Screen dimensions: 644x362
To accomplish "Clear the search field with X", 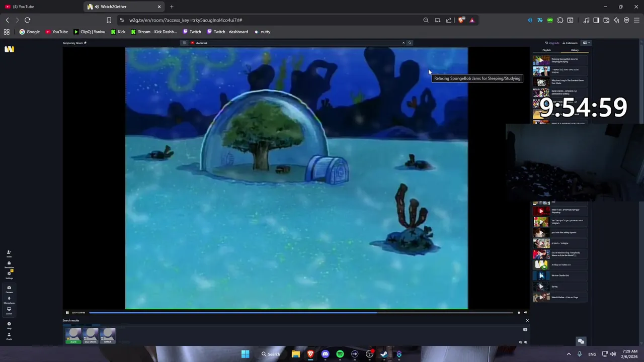I will (x=403, y=43).
